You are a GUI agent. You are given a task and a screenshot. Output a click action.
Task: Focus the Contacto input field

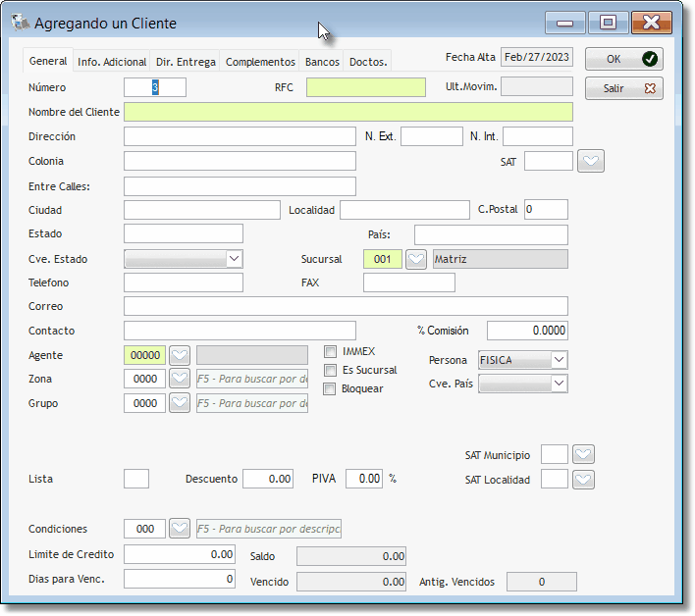tap(240, 331)
